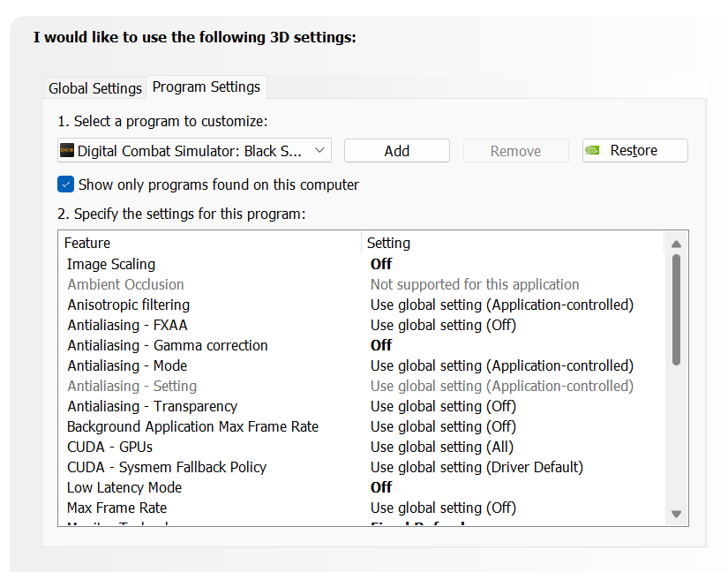
Task: Switch to the Global Settings tab
Action: coord(95,88)
